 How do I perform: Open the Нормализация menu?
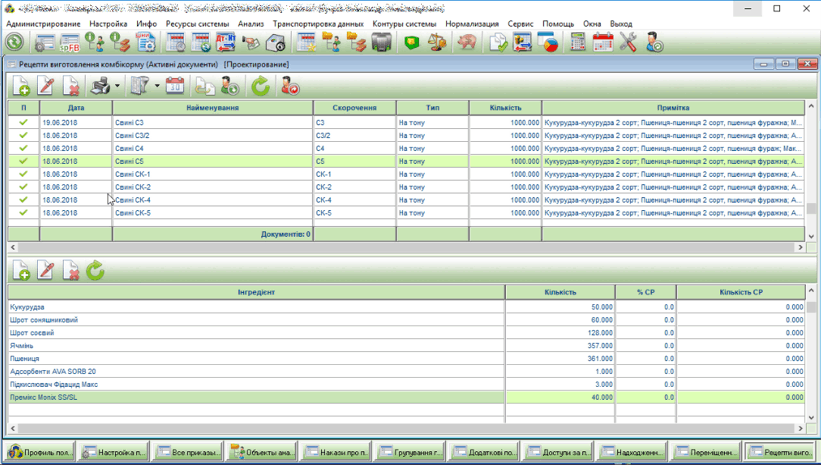[473, 24]
